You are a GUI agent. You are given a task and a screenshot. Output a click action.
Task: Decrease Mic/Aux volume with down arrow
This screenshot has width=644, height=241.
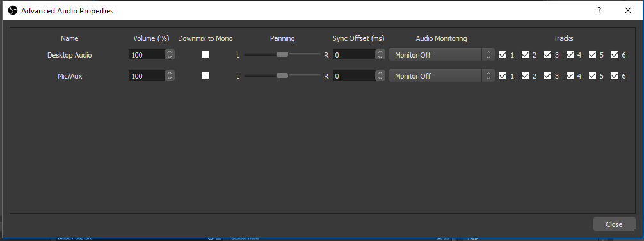pyautogui.click(x=170, y=78)
